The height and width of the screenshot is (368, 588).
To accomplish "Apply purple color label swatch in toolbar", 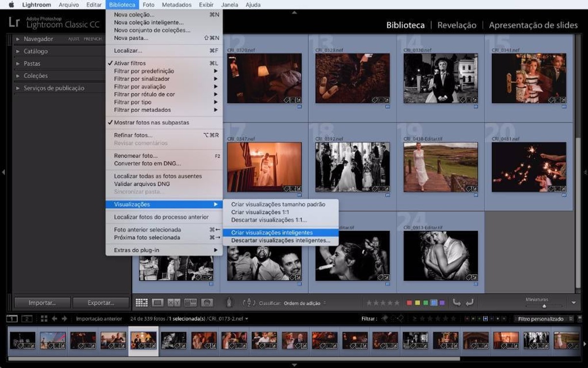I will tap(442, 303).
